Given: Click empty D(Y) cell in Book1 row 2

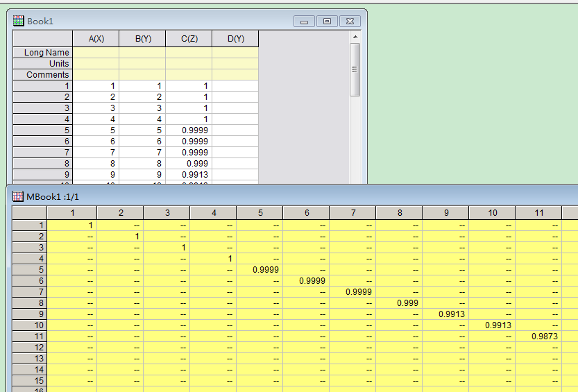Looking at the screenshot, I should [x=235, y=97].
